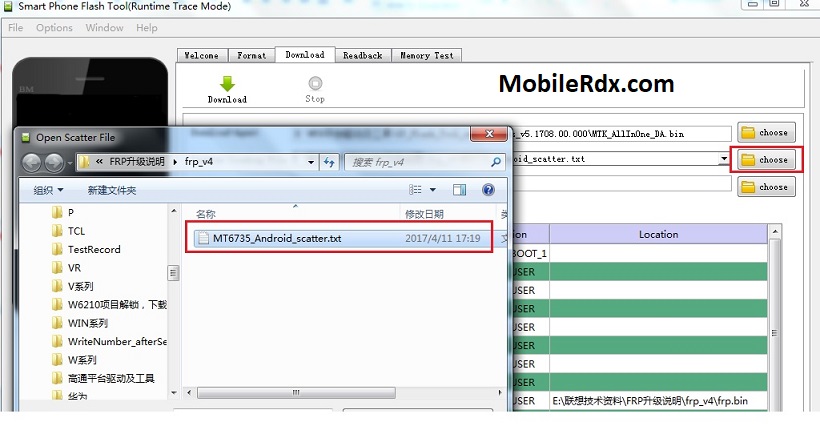Click the empty authentication file field
Image resolution: width=820 pixels, height=430 pixels.
tap(621, 184)
